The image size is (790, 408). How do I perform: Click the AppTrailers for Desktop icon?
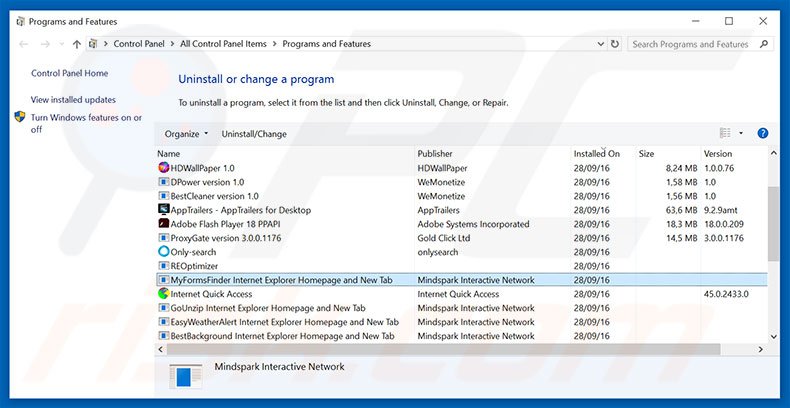[163, 210]
